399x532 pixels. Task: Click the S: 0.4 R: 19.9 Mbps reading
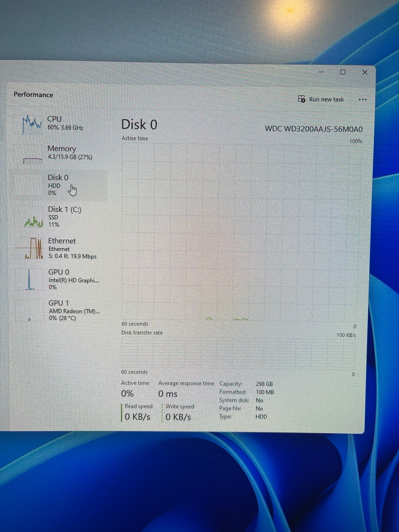[x=73, y=256]
